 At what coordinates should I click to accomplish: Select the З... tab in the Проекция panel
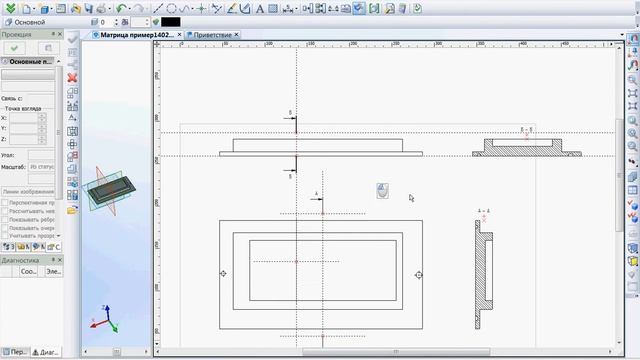[x=9, y=247]
